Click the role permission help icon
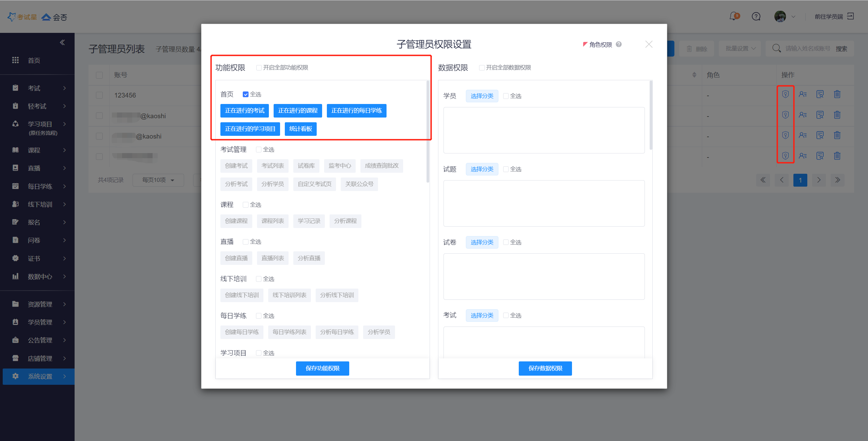This screenshot has width=868, height=441. tap(619, 44)
